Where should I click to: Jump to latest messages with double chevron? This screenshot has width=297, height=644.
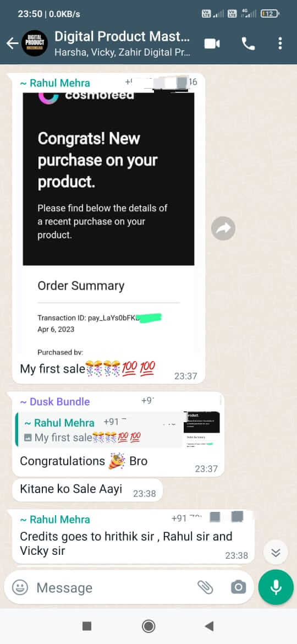[276, 553]
